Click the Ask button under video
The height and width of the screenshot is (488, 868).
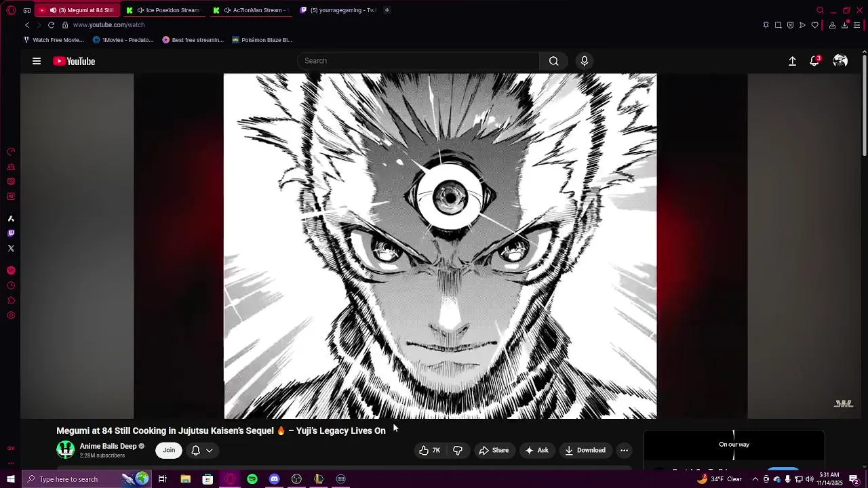pyautogui.click(x=536, y=450)
